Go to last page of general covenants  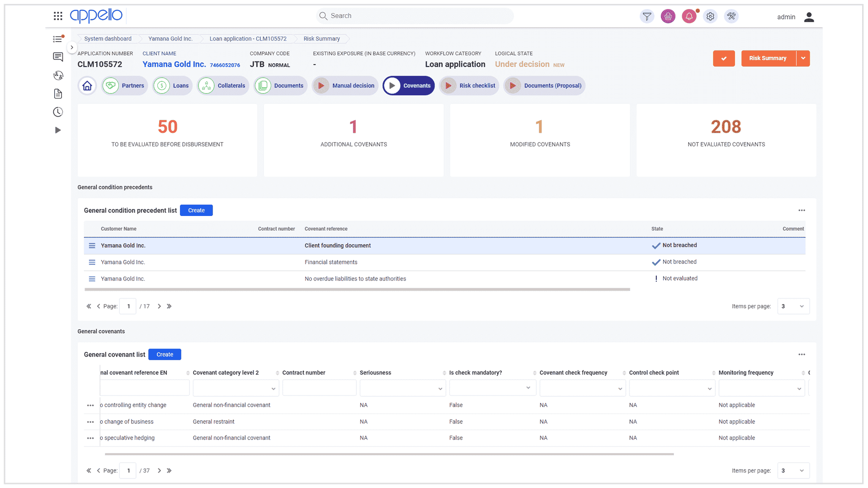pyautogui.click(x=169, y=471)
